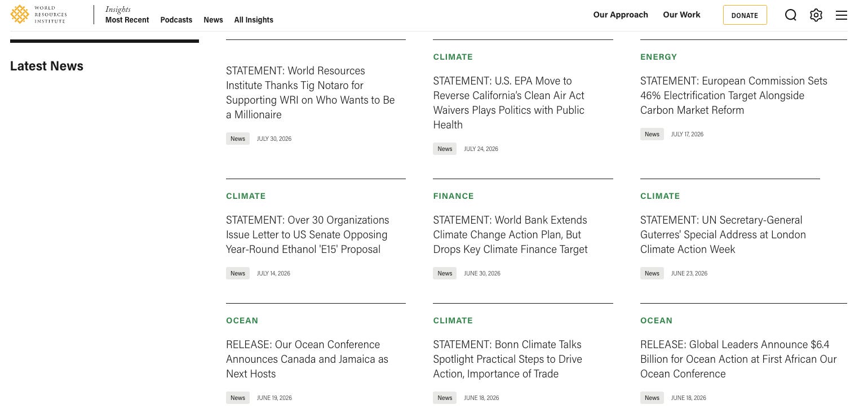Open the European Commission electrification target statement
868x418 pixels.
coord(734,95)
